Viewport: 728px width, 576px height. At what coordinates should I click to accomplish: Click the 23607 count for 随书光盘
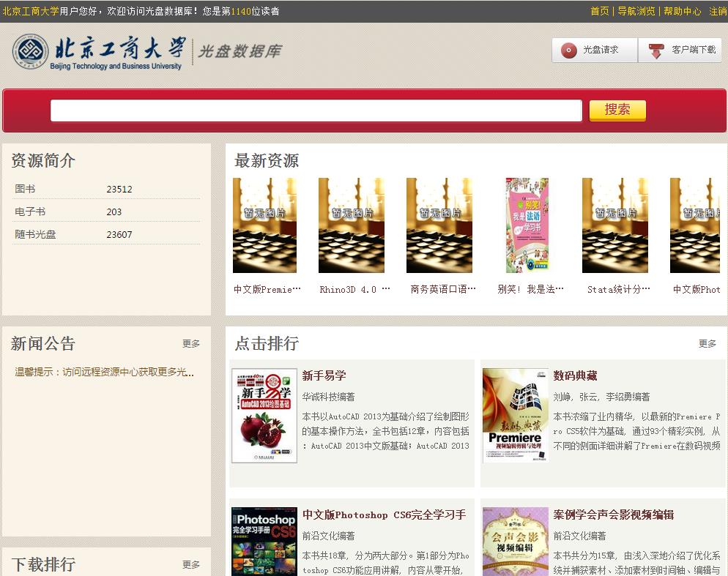coord(119,235)
